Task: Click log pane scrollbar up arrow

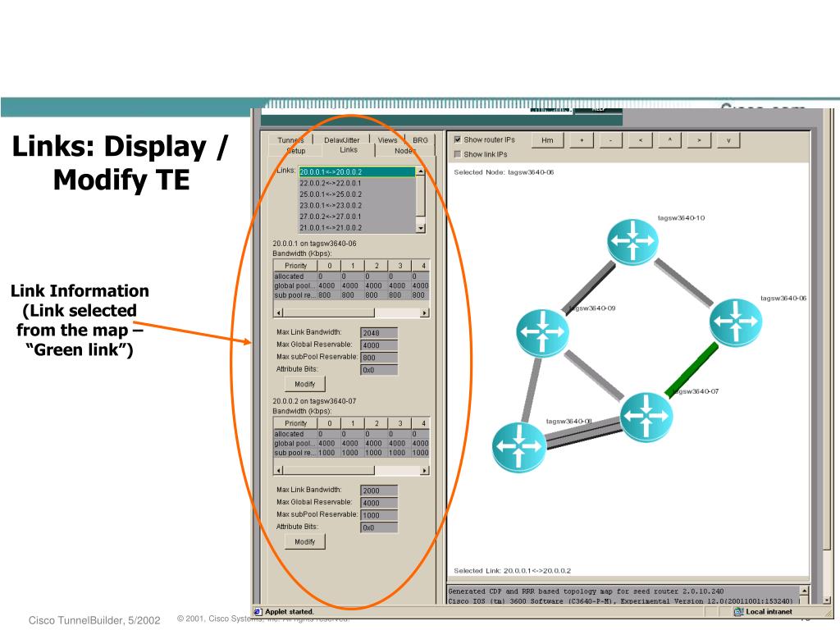Action: tap(804, 591)
